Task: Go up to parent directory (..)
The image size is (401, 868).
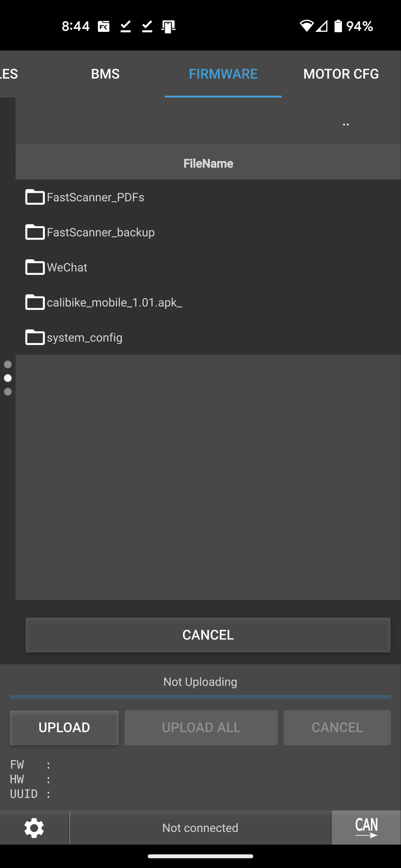Action: 346,124
